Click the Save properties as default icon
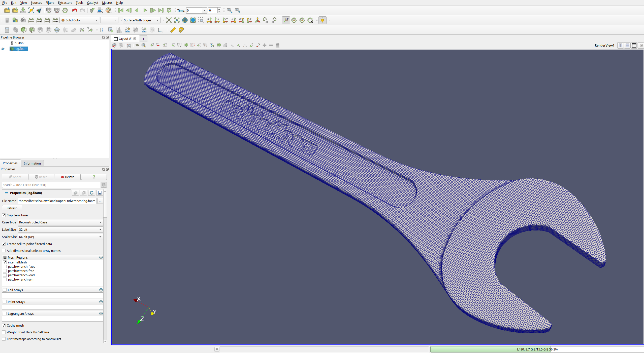This screenshot has width=644, height=353. [100, 193]
